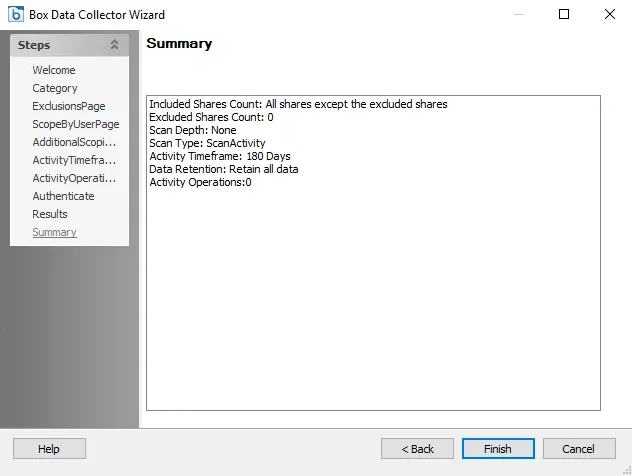Click the Box app icon in title bar
The image size is (632, 476).
tap(16, 14)
